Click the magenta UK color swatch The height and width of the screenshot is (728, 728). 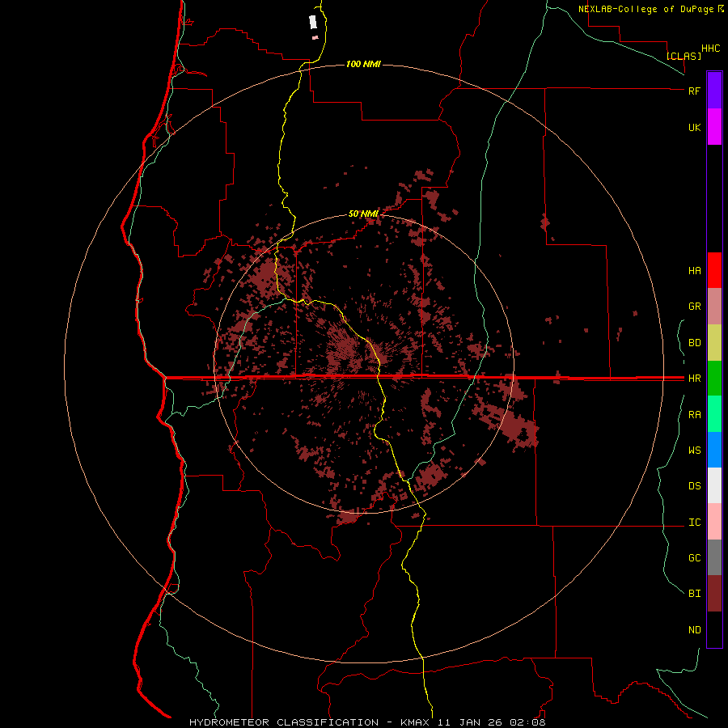pos(714,127)
